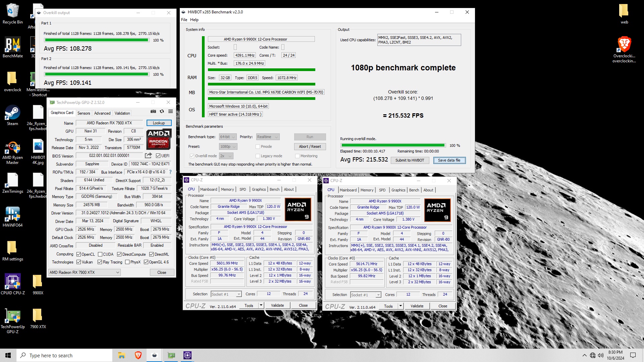This screenshot has width=644, height=362.
Task: Open the GPU-Z hamburger menu
Action: tap(170, 112)
